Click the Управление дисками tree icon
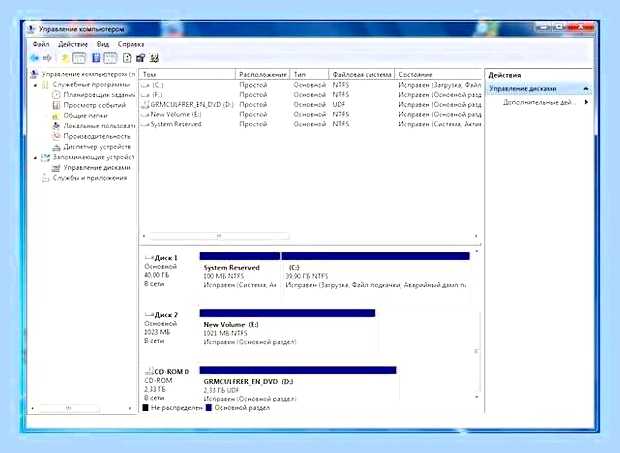 [x=56, y=168]
